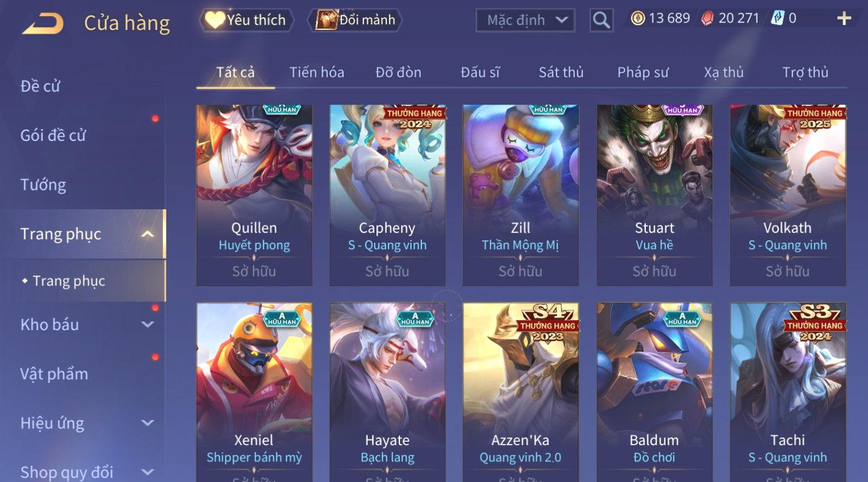Open Yêu thích heart favorites

pyautogui.click(x=246, y=20)
